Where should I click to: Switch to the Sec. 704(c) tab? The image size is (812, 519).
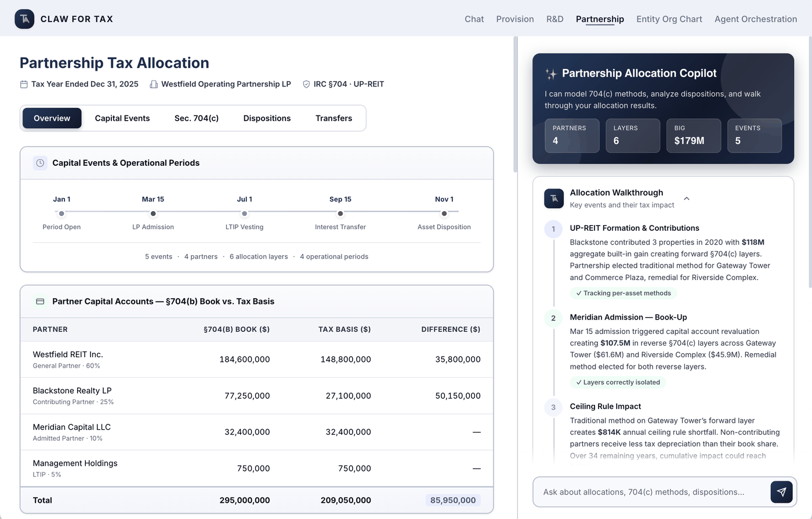pyautogui.click(x=197, y=118)
